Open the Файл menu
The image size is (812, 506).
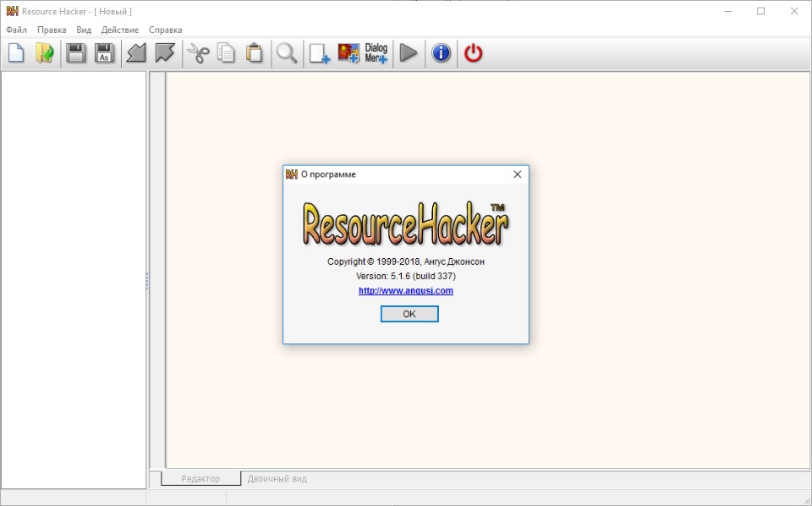point(17,30)
